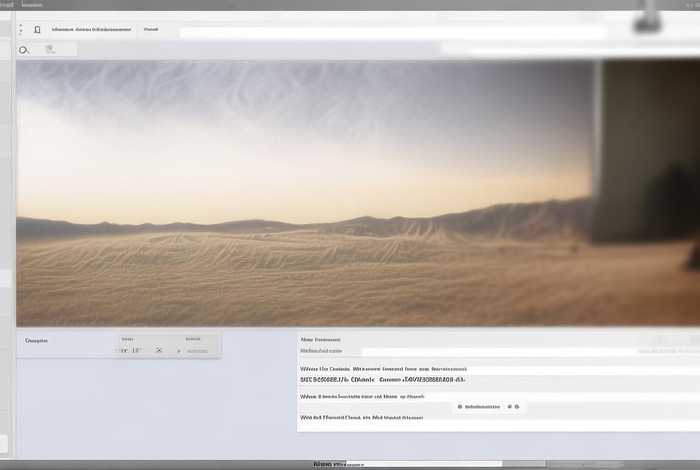700x470 pixels.
Task: Click the magnifier search icon below the toolbar
Action: (24, 49)
